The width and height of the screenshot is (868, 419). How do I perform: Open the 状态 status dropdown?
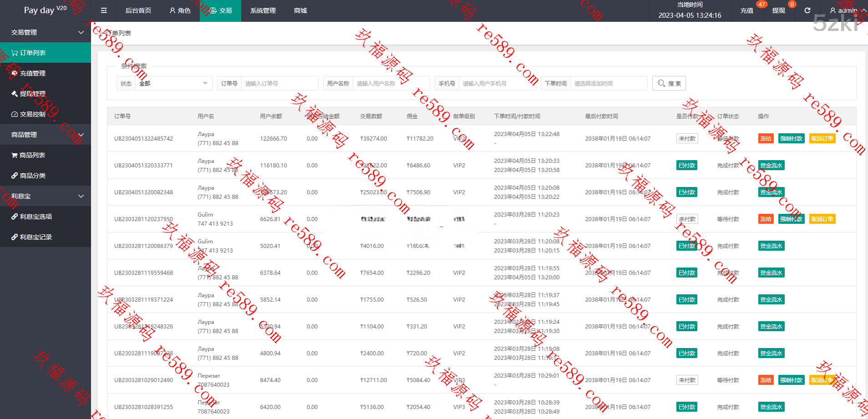[173, 83]
